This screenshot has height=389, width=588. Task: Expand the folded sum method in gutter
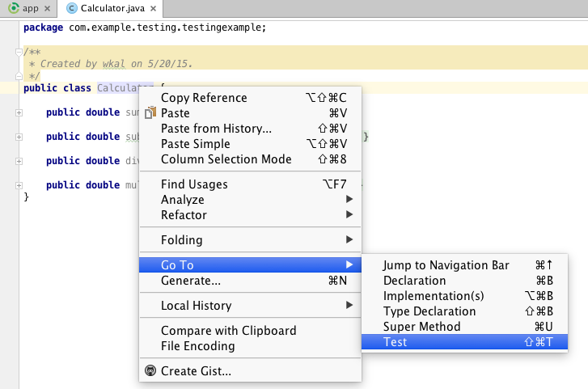[19, 112]
